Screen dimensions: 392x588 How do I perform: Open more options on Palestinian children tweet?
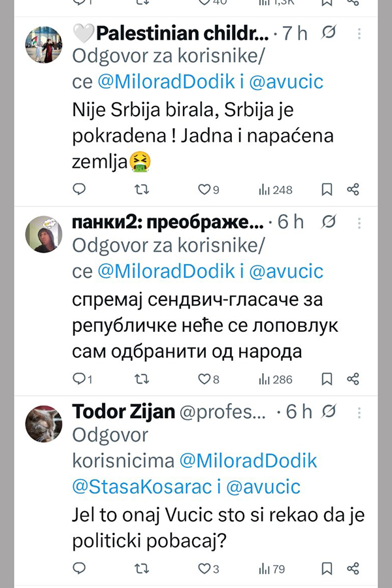coord(359,33)
